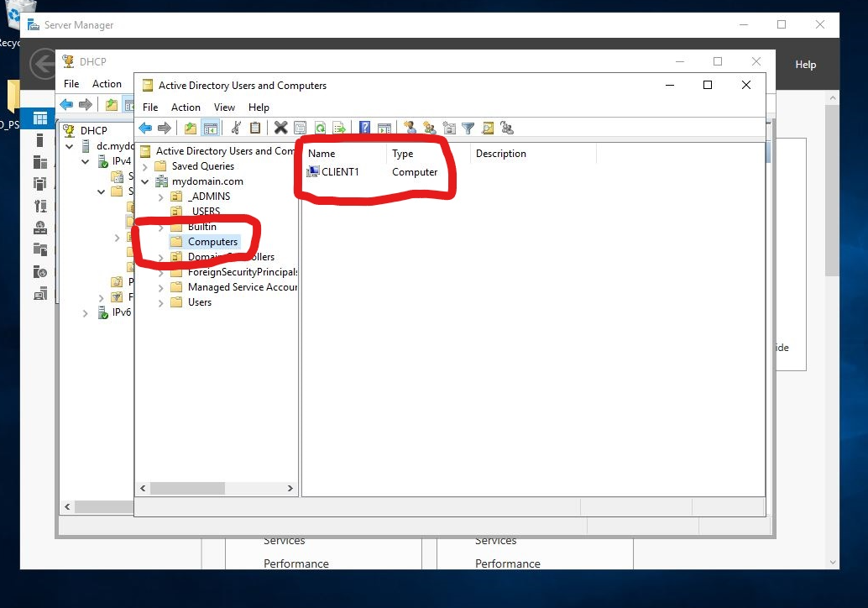The height and width of the screenshot is (608, 868).
Task: Select the _ADMINS organizational unit
Action: [x=209, y=197]
